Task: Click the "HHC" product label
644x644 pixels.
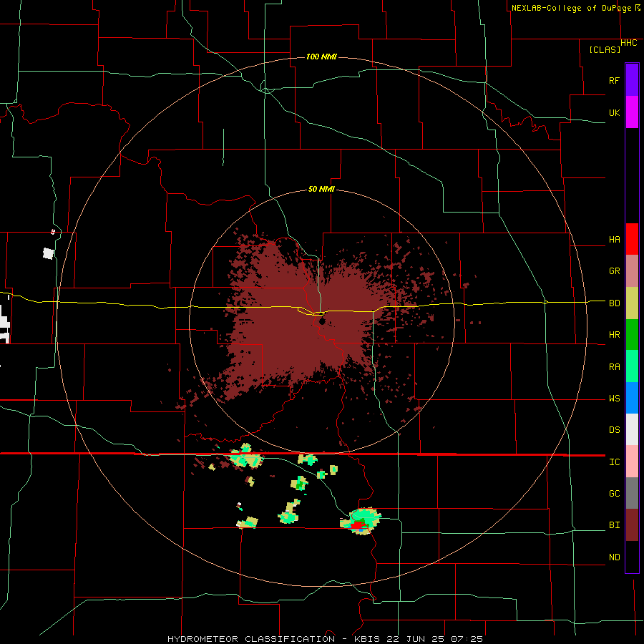Action: point(629,43)
